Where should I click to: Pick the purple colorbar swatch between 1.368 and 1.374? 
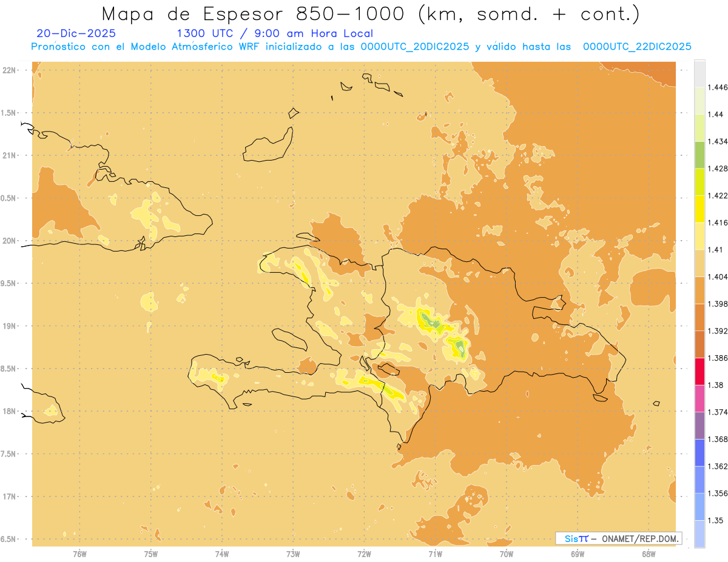click(699, 426)
